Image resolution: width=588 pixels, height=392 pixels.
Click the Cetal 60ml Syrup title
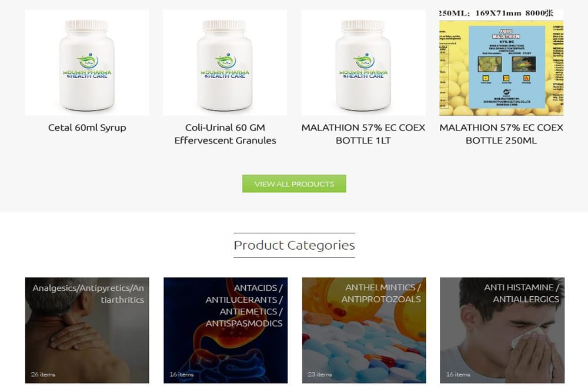point(87,128)
